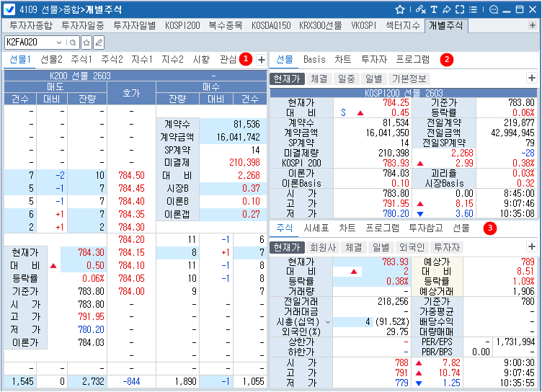Click the fullscreen brackets icon
This screenshot has height=392, width=542.
460,9
